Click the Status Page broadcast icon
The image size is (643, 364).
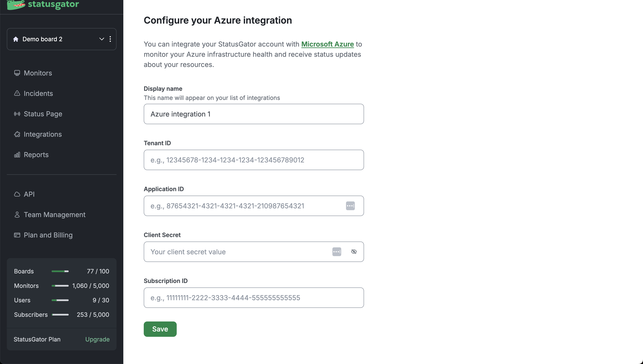[x=17, y=114]
